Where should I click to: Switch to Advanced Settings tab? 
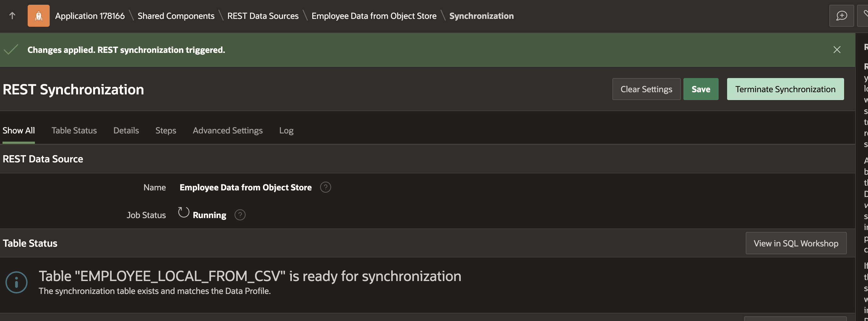tap(227, 131)
